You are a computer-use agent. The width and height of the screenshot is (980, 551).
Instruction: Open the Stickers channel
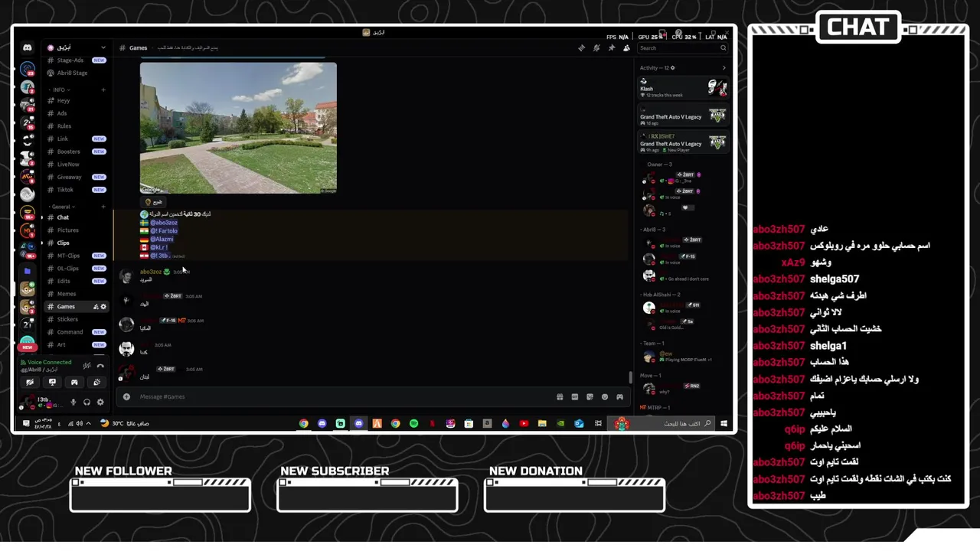(x=77, y=319)
